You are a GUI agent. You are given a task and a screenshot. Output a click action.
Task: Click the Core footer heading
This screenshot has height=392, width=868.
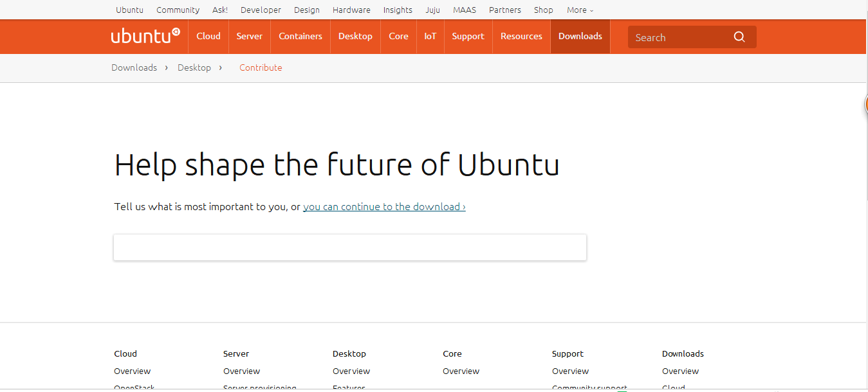click(452, 353)
